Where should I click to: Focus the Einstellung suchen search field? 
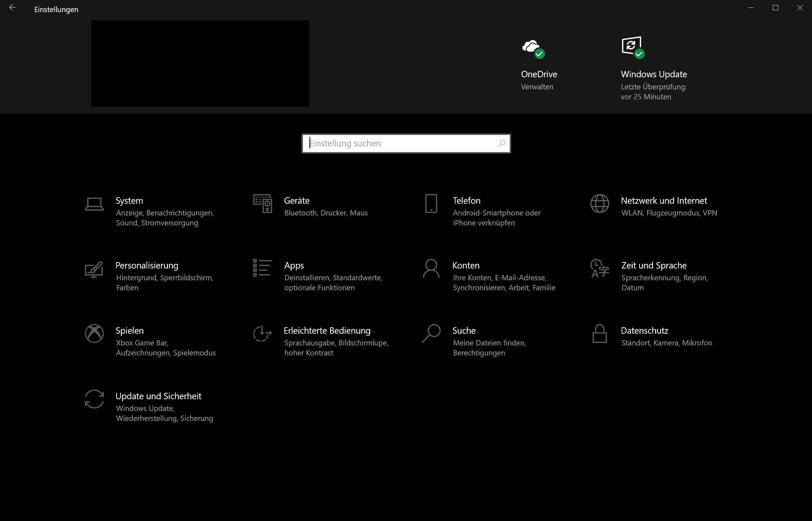point(406,144)
